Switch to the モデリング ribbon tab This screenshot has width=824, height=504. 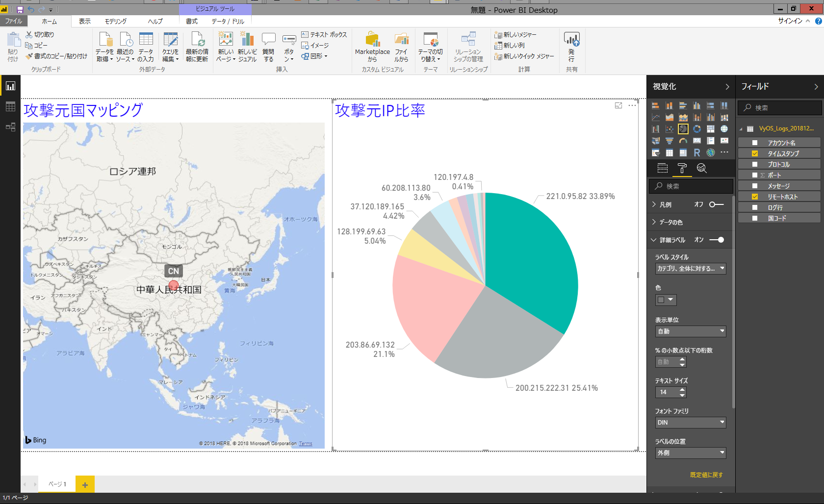coord(116,21)
